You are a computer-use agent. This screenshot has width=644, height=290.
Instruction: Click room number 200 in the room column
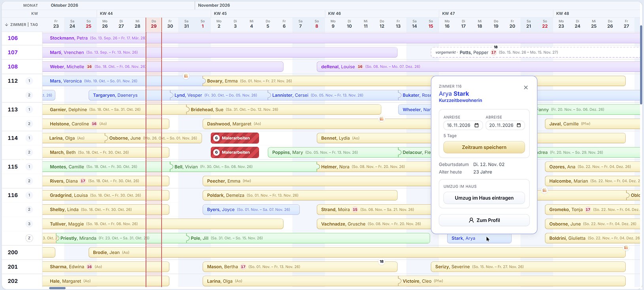pyautogui.click(x=13, y=252)
